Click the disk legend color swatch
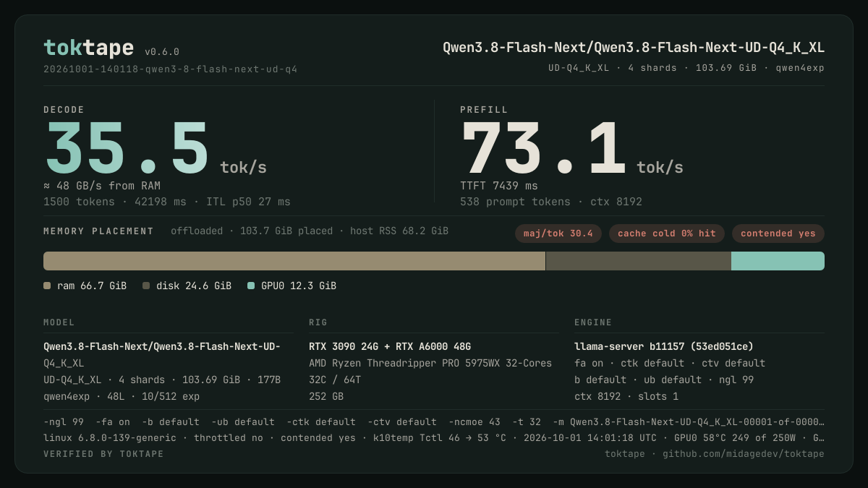 (x=146, y=286)
